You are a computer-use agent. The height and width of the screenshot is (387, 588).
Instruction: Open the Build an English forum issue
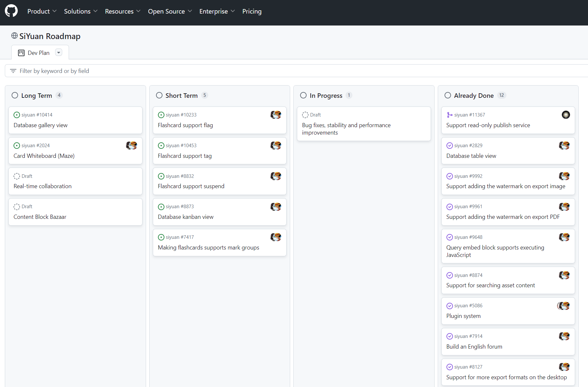[474, 347]
